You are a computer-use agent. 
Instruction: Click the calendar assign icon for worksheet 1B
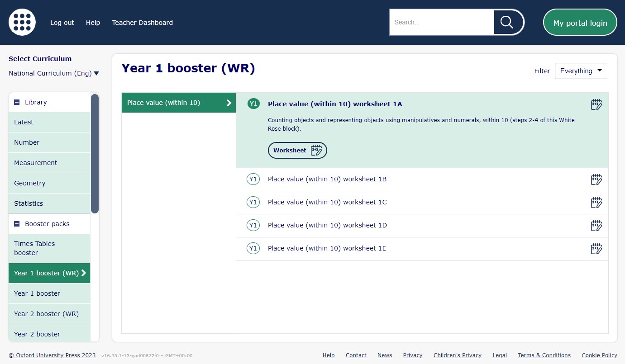[x=596, y=180]
